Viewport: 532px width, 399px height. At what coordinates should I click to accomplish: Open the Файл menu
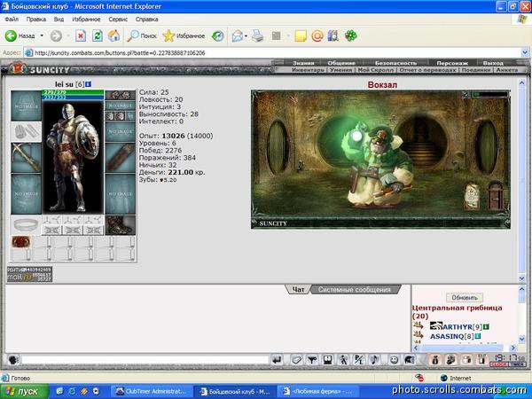pos(12,20)
